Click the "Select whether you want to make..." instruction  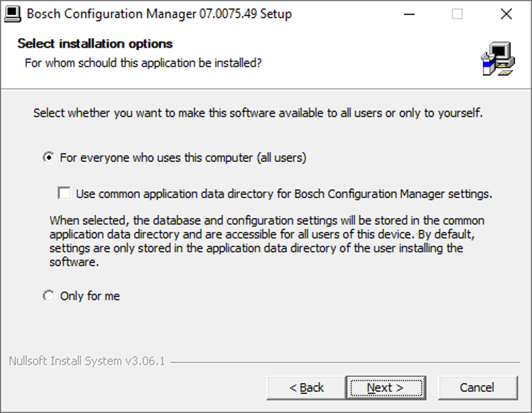coord(258,113)
